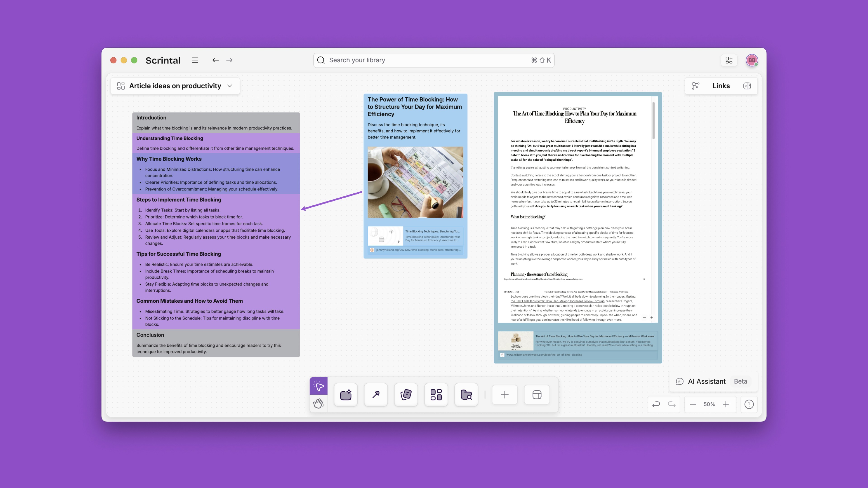Open the Links panel
The width and height of the screenshot is (868, 488).
[721, 86]
